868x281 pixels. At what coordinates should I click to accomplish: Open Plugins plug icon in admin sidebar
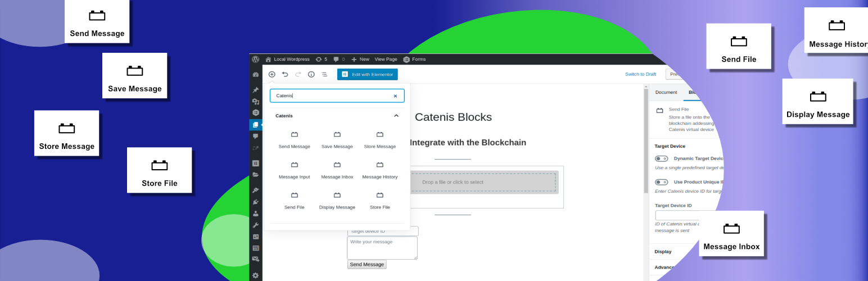pyautogui.click(x=255, y=202)
